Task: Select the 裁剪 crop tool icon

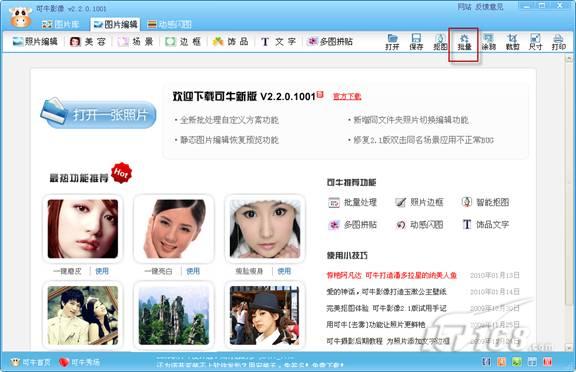Action: 512,42
